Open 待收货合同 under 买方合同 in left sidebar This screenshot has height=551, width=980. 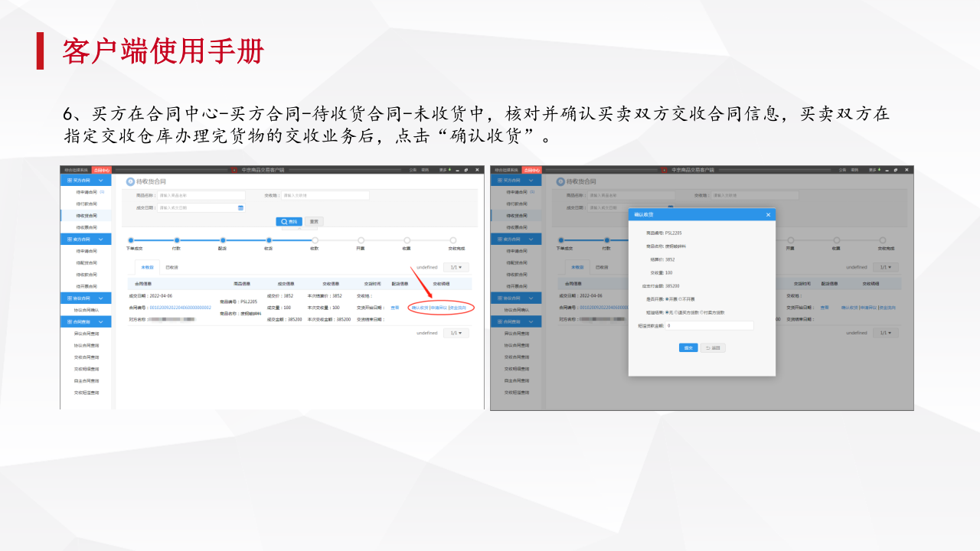[86, 216]
